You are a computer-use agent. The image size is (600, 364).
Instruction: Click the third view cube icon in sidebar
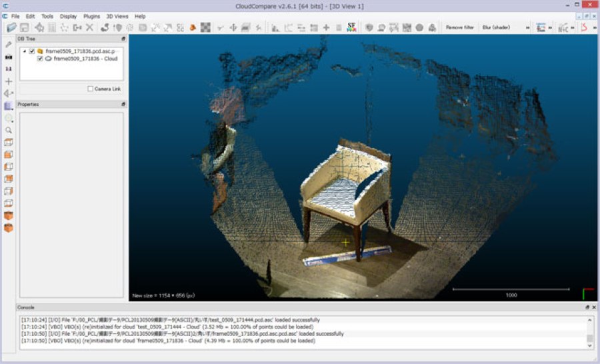point(9,167)
